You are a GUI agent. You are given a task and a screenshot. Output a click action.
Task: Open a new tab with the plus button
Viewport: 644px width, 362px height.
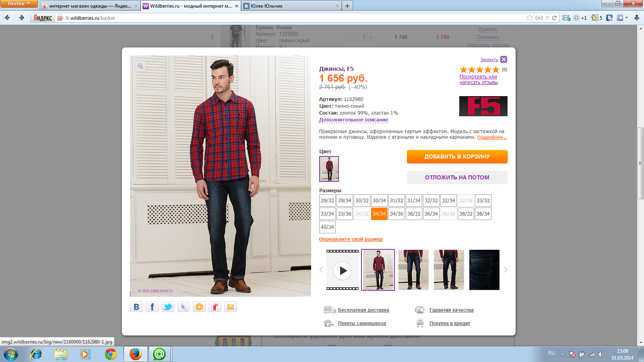[x=347, y=6]
